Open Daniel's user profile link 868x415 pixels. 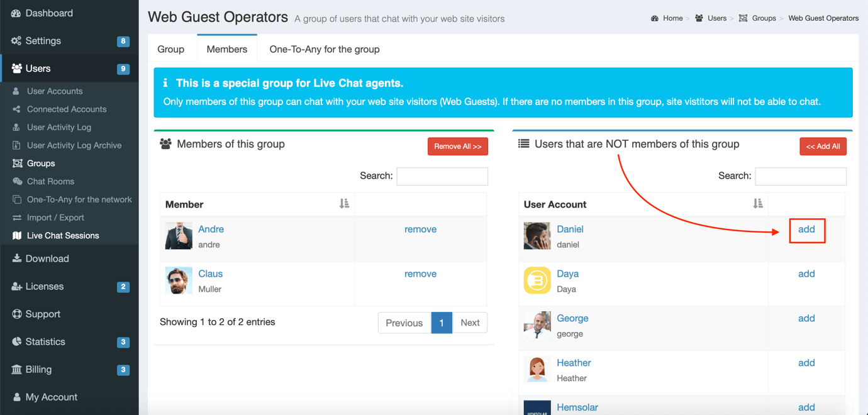point(570,230)
